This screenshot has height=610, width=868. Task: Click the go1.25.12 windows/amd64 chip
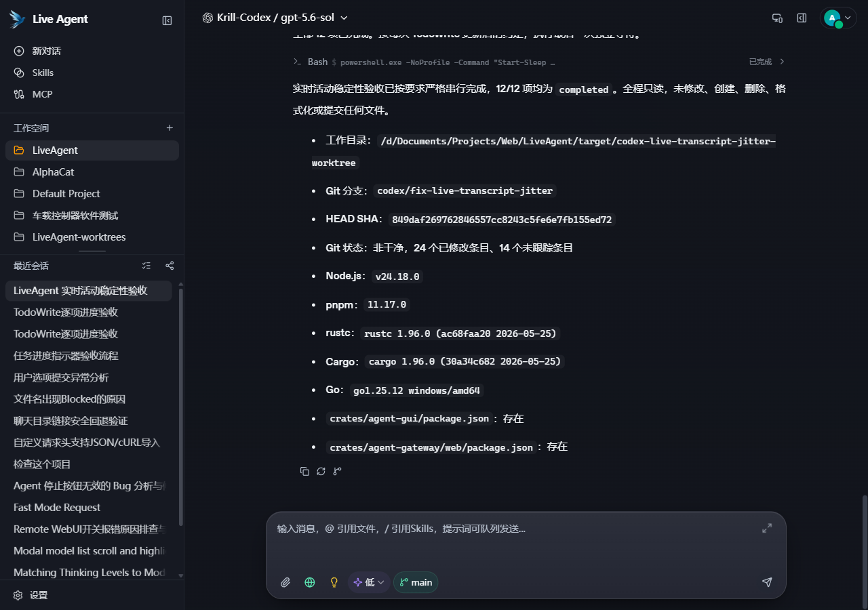416,390
